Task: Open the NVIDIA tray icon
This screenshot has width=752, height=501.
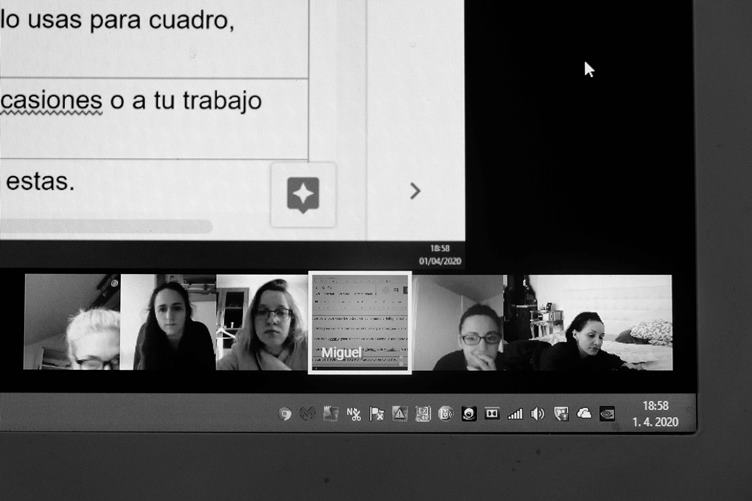Action: [607, 413]
